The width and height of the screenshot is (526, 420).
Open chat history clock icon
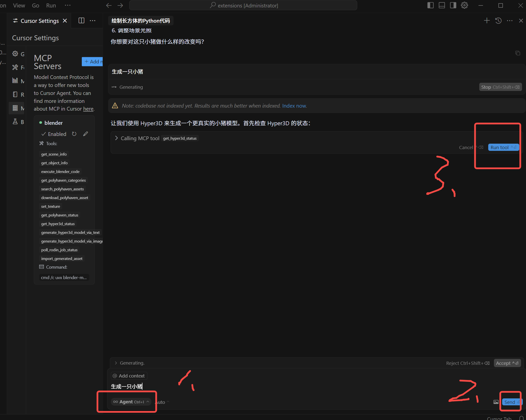pos(498,21)
